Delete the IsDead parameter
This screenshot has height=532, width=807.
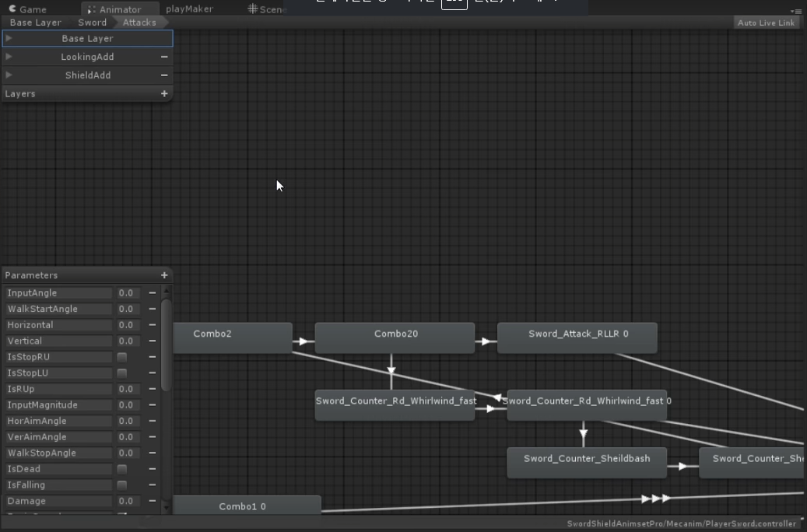[153, 469]
